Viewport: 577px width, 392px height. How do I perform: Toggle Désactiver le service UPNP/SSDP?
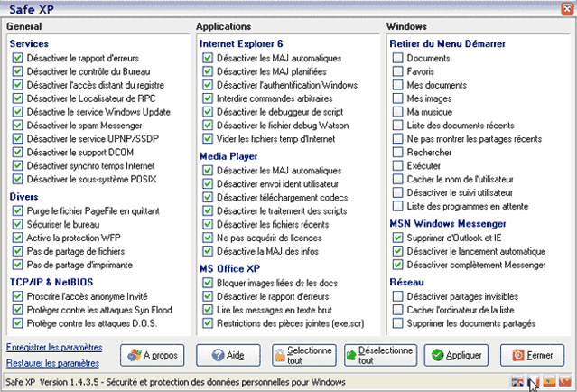pos(17,138)
